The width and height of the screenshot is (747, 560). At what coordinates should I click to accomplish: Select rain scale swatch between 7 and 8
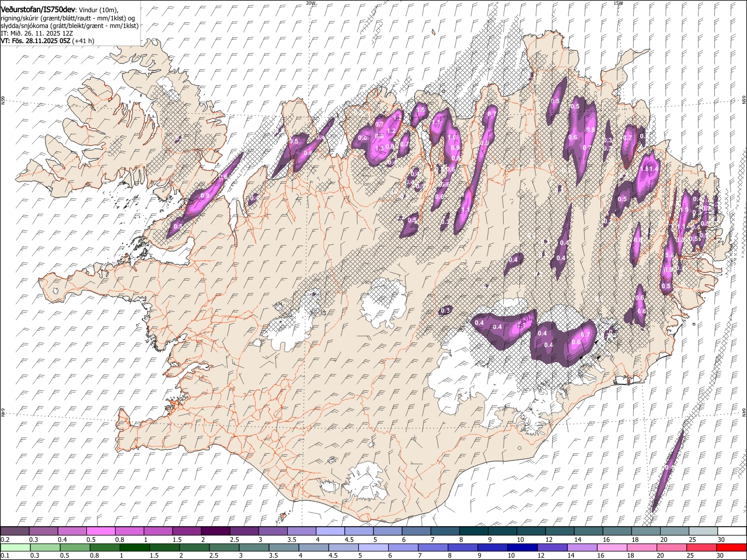click(x=432, y=547)
